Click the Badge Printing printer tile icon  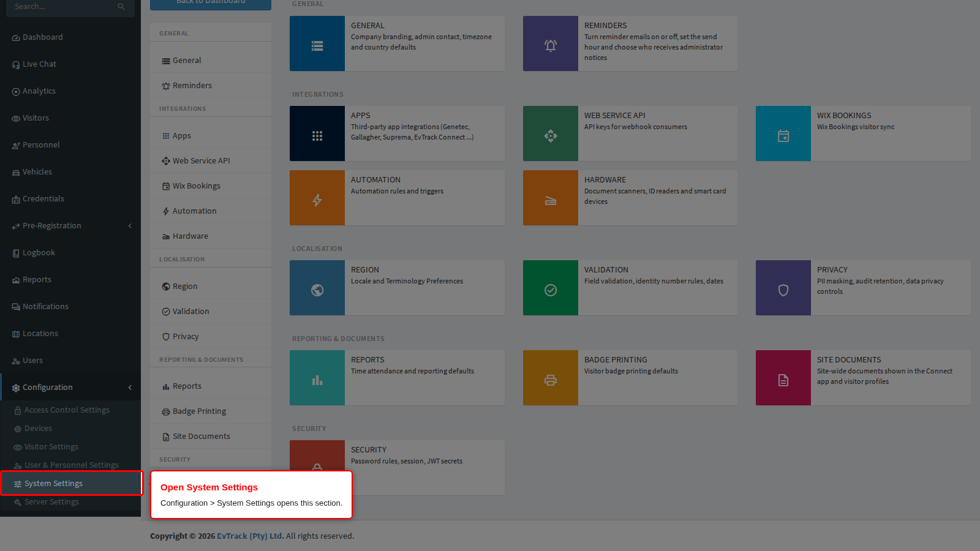click(551, 380)
